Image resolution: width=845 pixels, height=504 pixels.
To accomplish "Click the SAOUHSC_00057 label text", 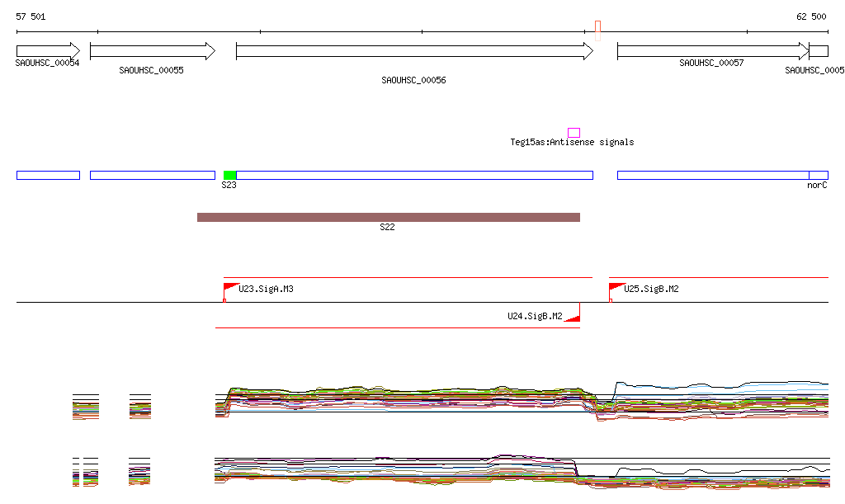I will (x=711, y=63).
